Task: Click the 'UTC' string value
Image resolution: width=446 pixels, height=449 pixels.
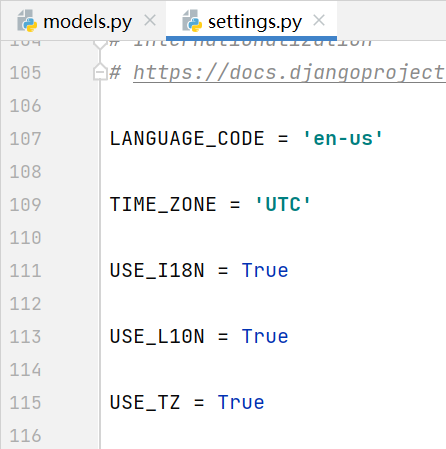Action: 283,205
